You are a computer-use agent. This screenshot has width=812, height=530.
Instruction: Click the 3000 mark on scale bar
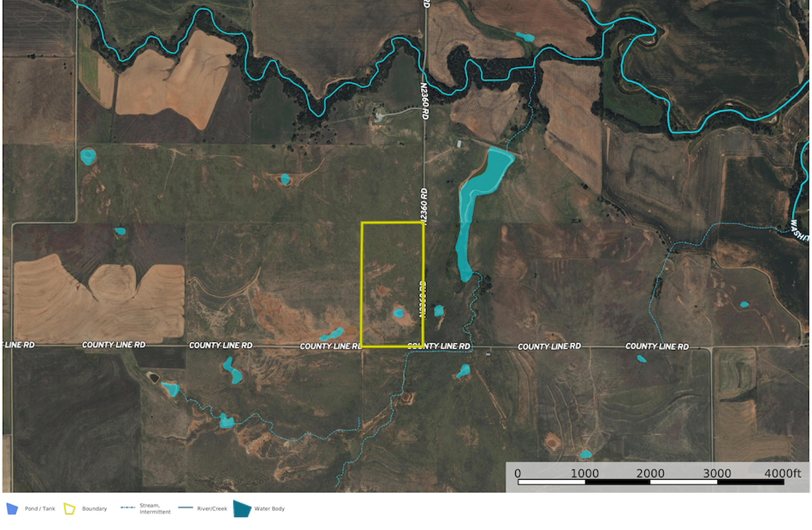pos(716,473)
